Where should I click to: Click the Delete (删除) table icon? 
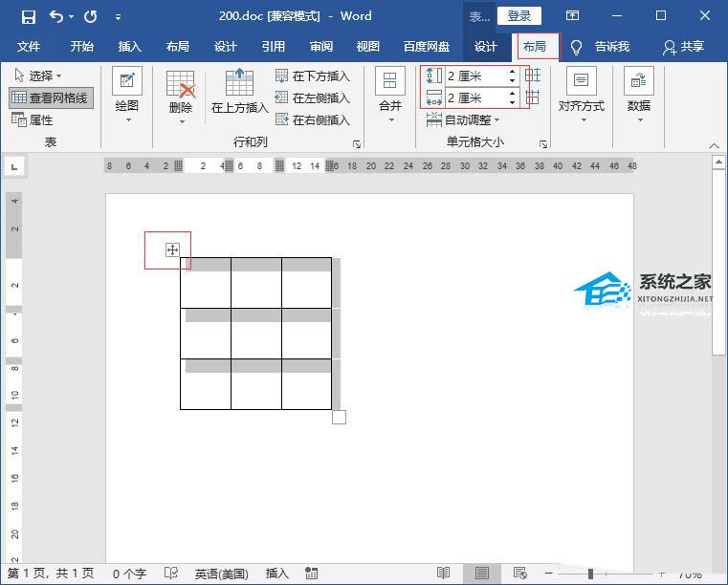coord(181,93)
